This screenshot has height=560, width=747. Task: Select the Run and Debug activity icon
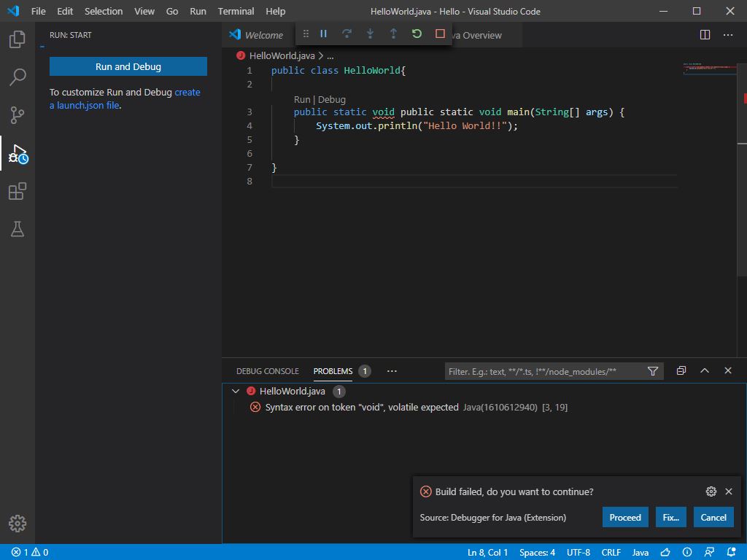point(18,153)
